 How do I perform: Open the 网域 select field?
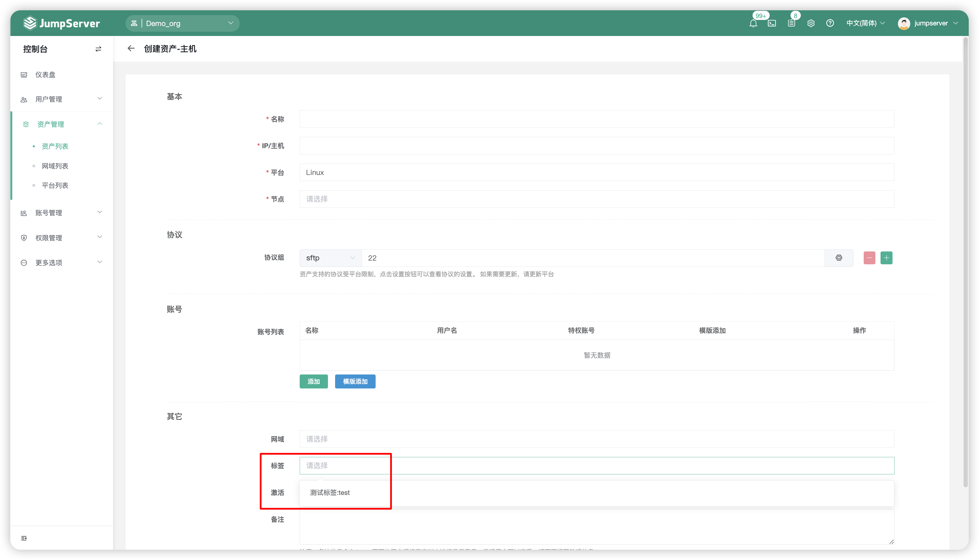point(597,439)
